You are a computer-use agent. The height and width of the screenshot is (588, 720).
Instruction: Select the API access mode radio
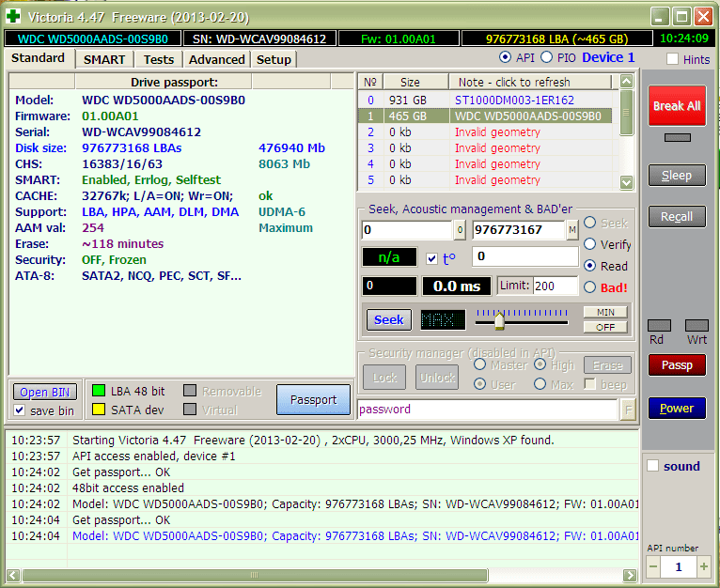[505, 57]
